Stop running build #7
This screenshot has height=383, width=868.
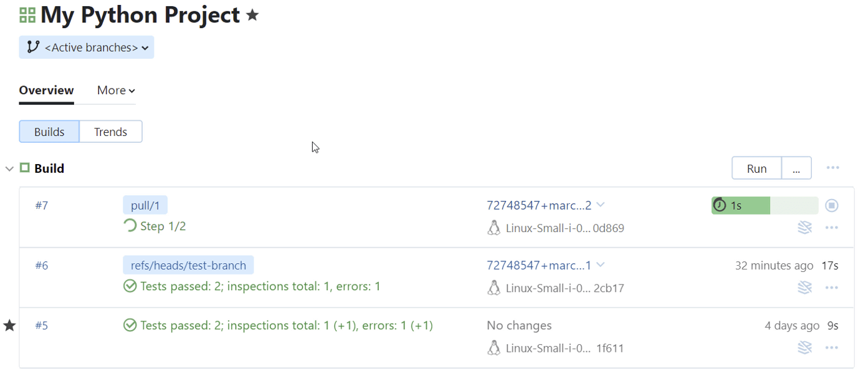tap(832, 205)
